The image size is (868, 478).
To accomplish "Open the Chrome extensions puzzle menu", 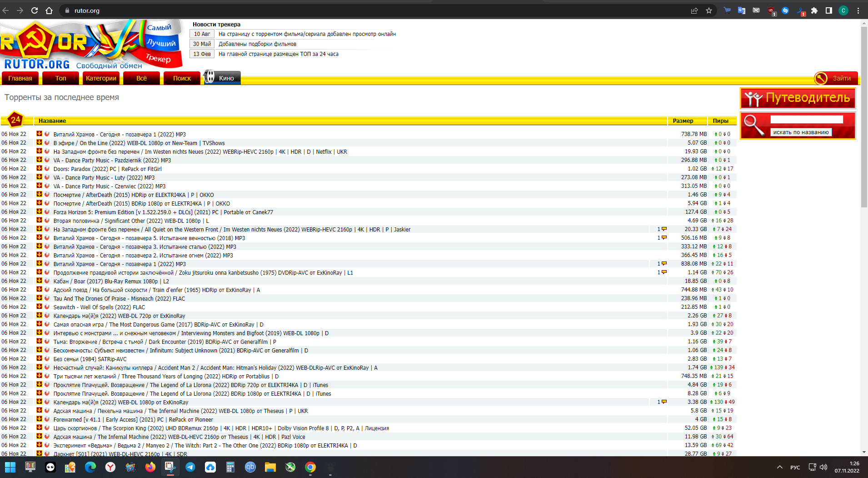I will pos(814,10).
